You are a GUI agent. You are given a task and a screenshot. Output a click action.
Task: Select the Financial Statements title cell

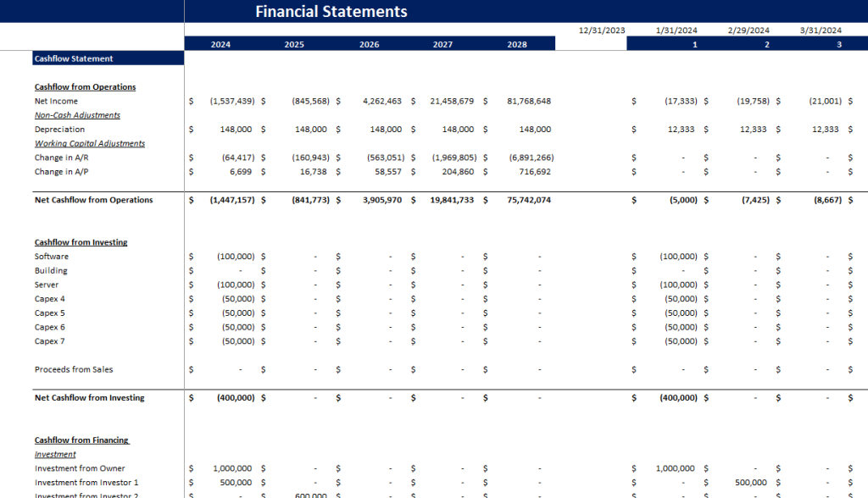(x=331, y=11)
